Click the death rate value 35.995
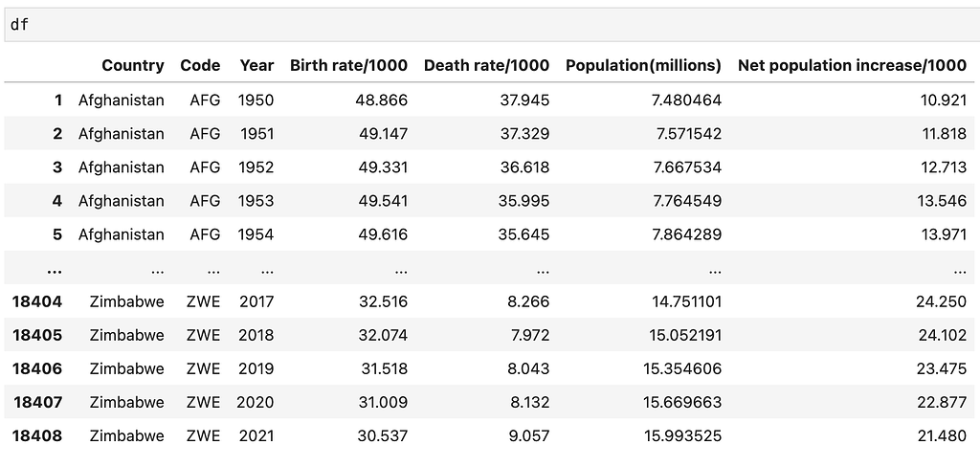The height and width of the screenshot is (467, 980). [x=524, y=201]
